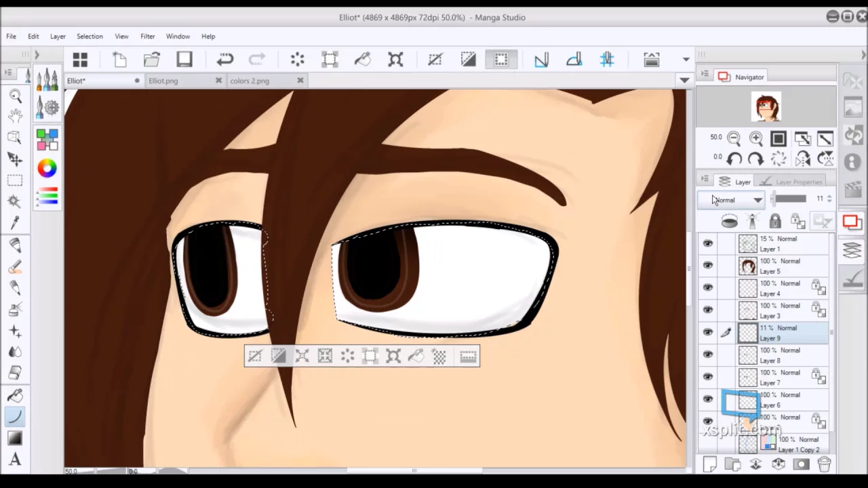Select the Text tool
868x488 pixels.
(x=15, y=460)
